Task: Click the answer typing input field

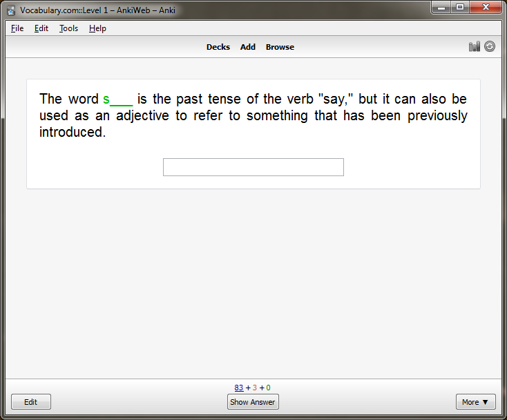Action: pos(254,167)
